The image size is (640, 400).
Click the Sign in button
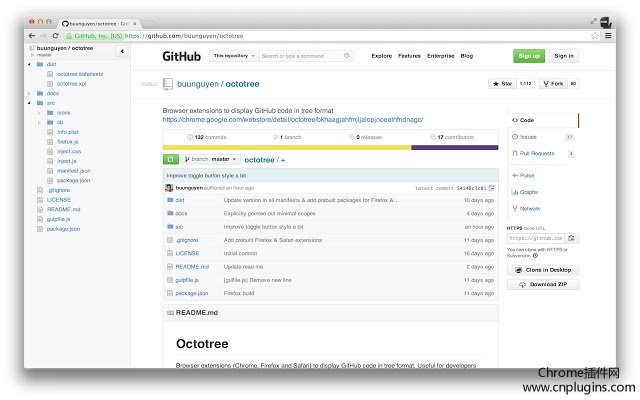tap(564, 56)
